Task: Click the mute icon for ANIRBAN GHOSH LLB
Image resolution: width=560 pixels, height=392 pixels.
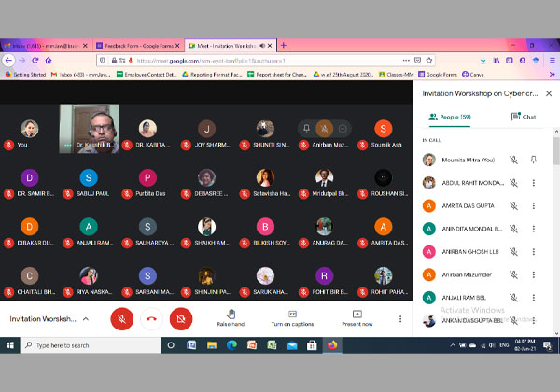Action: (x=513, y=251)
